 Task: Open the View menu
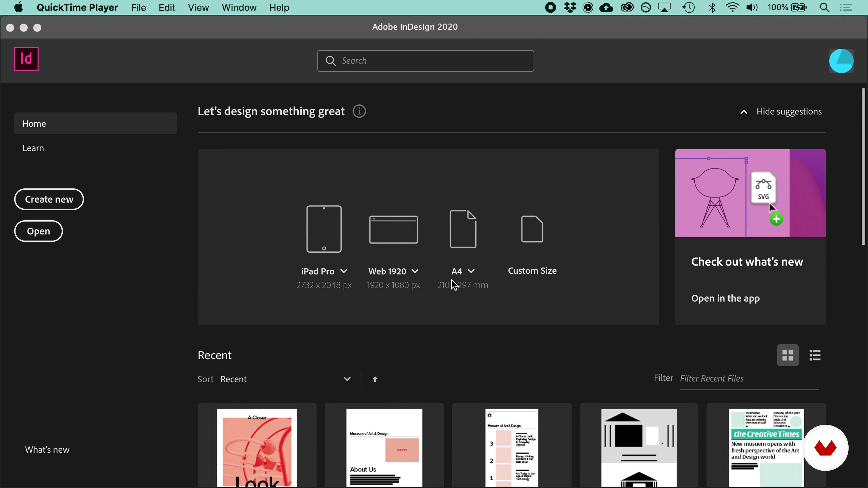coord(198,7)
